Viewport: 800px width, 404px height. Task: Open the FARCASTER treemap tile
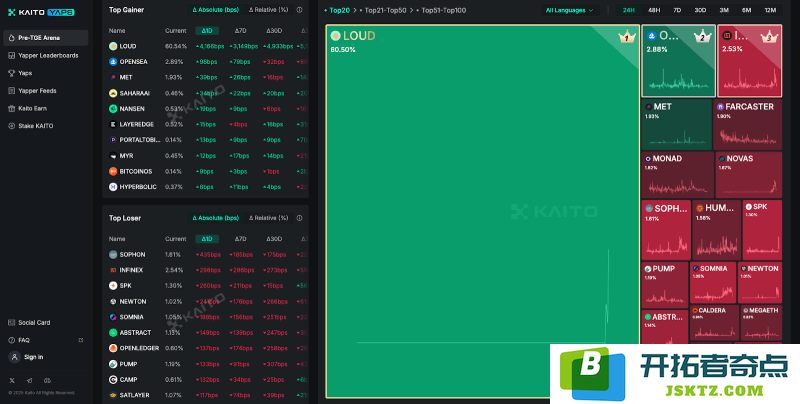[x=747, y=124]
